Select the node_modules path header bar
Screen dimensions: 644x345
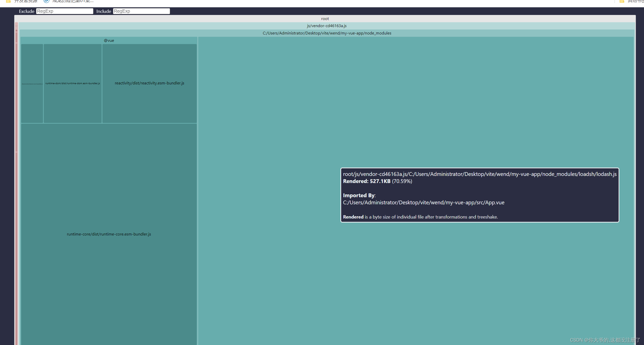point(327,33)
